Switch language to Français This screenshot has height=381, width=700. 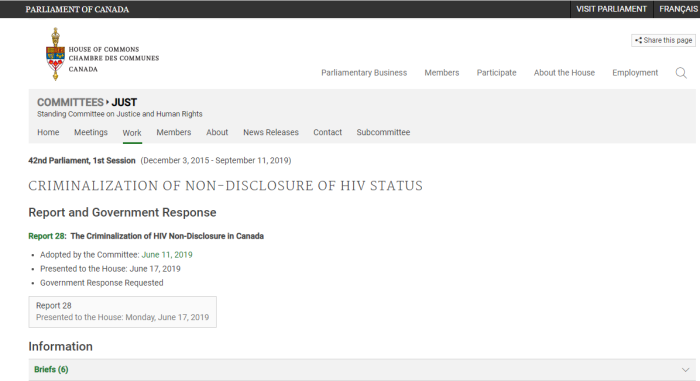tap(678, 9)
